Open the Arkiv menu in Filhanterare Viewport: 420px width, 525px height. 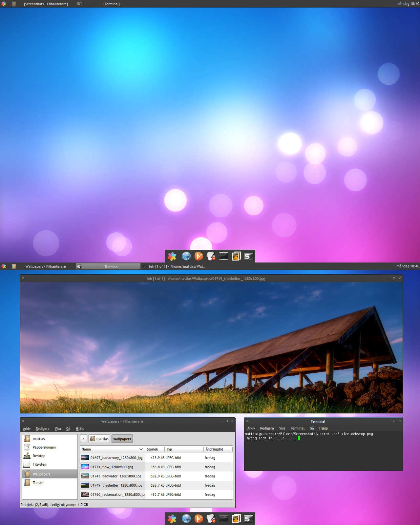click(27, 429)
